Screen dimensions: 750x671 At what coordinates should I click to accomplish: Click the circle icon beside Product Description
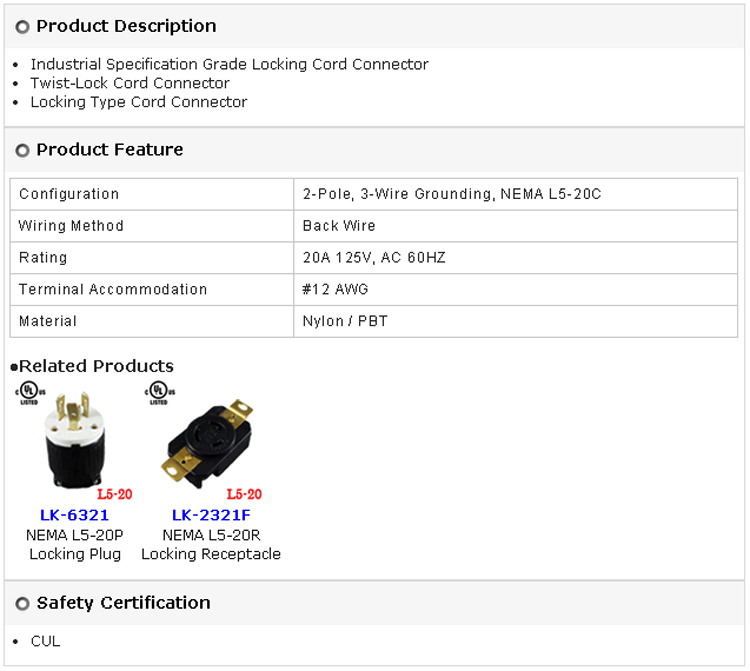click(22, 27)
